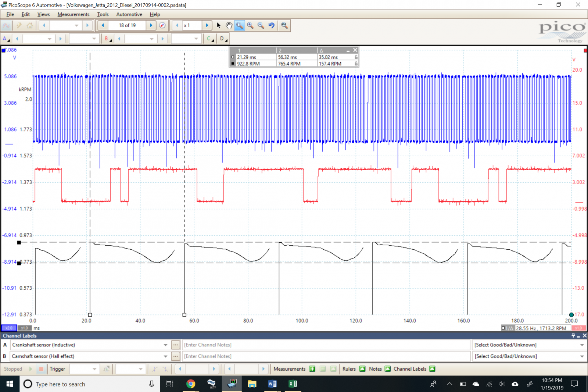Click the blue x2.0 axis zoom button
Image resolution: width=588 pixels, height=392 pixels.
pos(9,328)
